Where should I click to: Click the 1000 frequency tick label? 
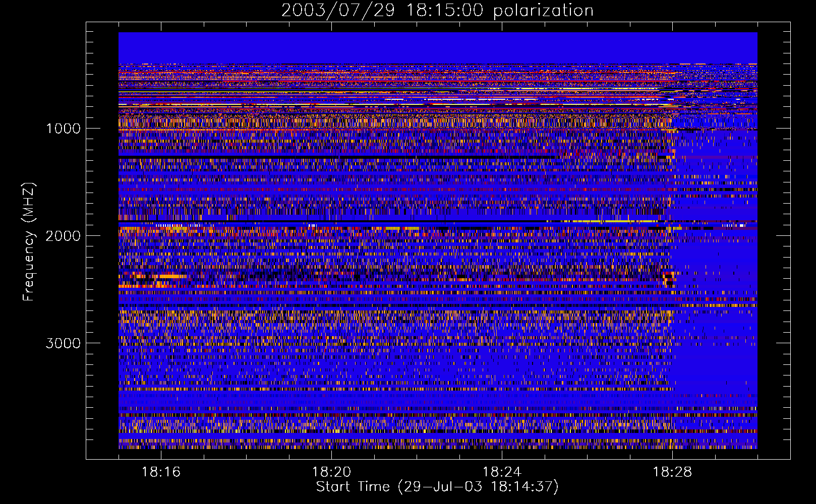(x=64, y=129)
